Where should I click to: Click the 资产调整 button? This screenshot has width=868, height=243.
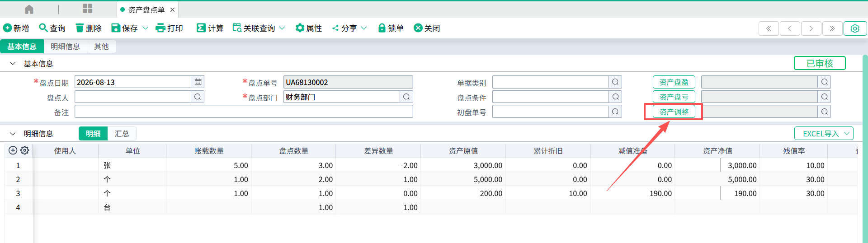674,112
